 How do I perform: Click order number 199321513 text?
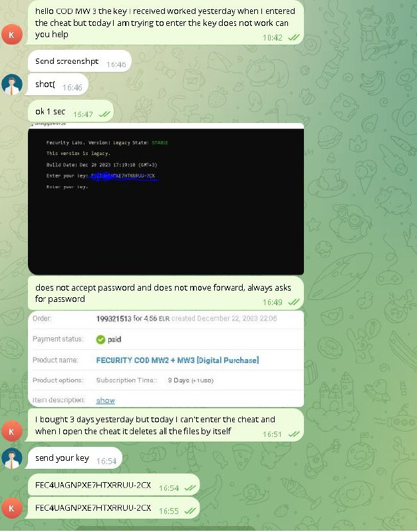(x=114, y=319)
